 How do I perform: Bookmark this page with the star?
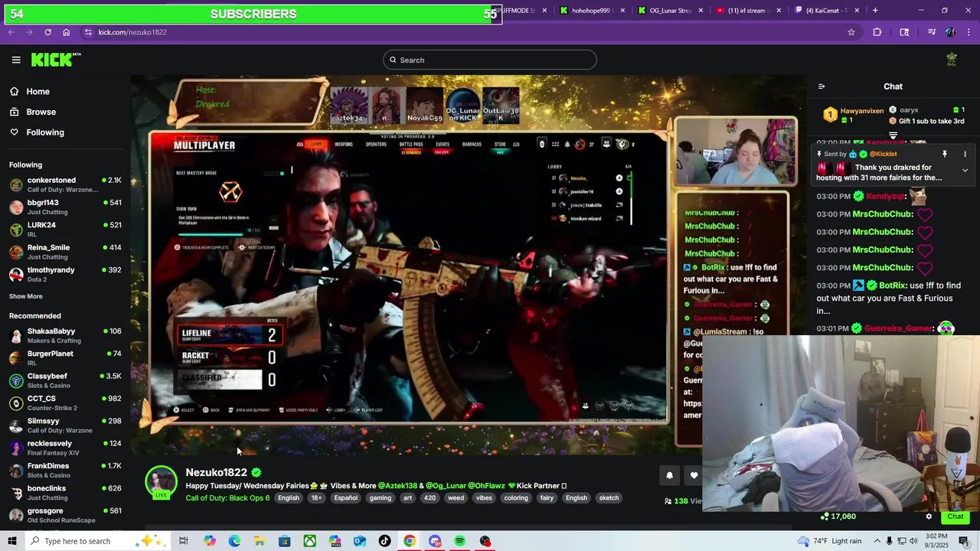click(851, 32)
